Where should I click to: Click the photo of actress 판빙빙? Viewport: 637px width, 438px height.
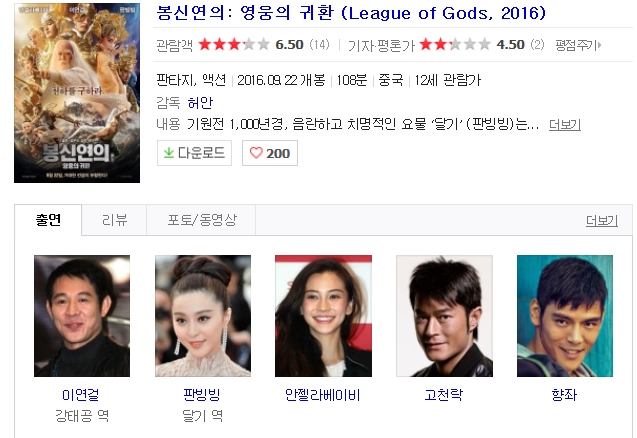[203, 316]
